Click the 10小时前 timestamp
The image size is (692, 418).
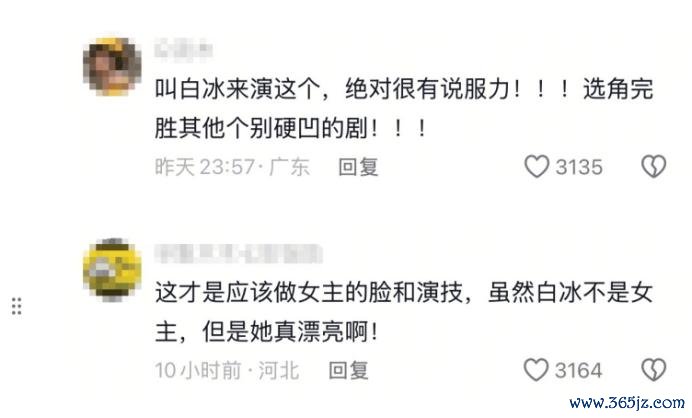tap(198, 370)
